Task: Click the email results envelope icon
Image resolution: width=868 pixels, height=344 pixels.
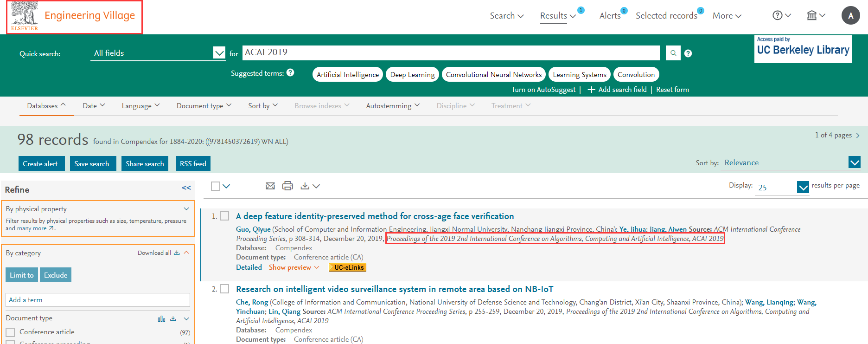Action: point(270,186)
